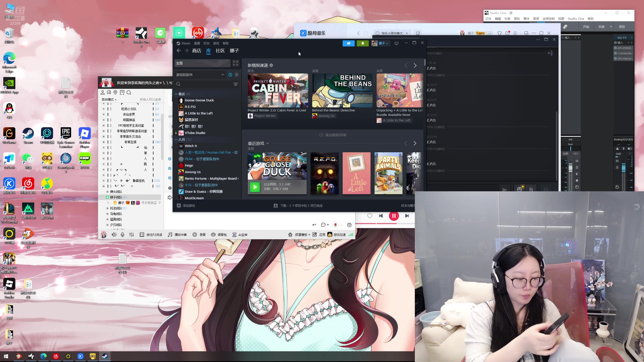Open Steam downloads status at bottom

tap(298, 206)
